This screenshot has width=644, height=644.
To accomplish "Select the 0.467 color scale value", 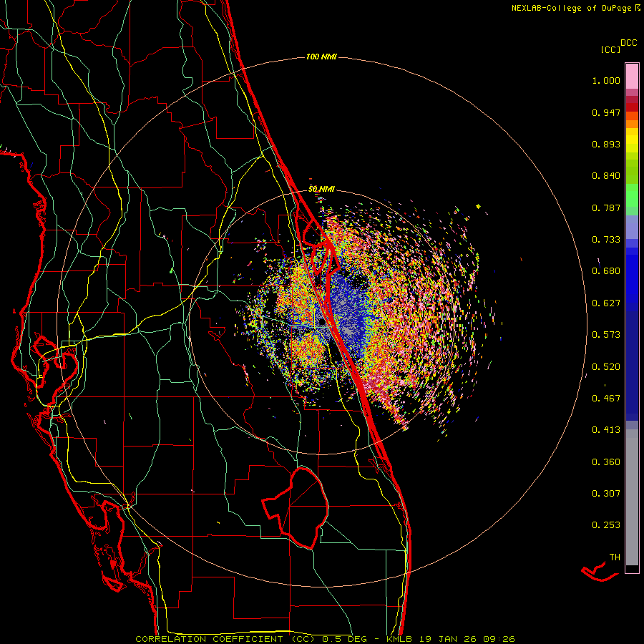I will pos(606,399).
